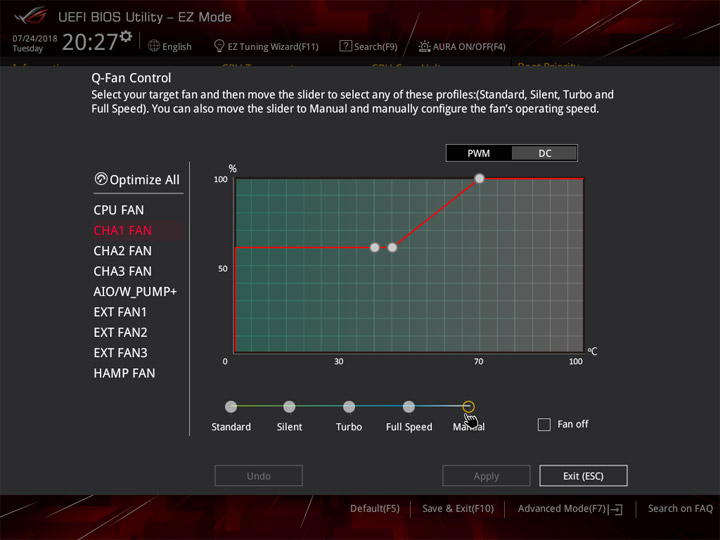Select CHA2 FAN in the fan list

tap(123, 251)
